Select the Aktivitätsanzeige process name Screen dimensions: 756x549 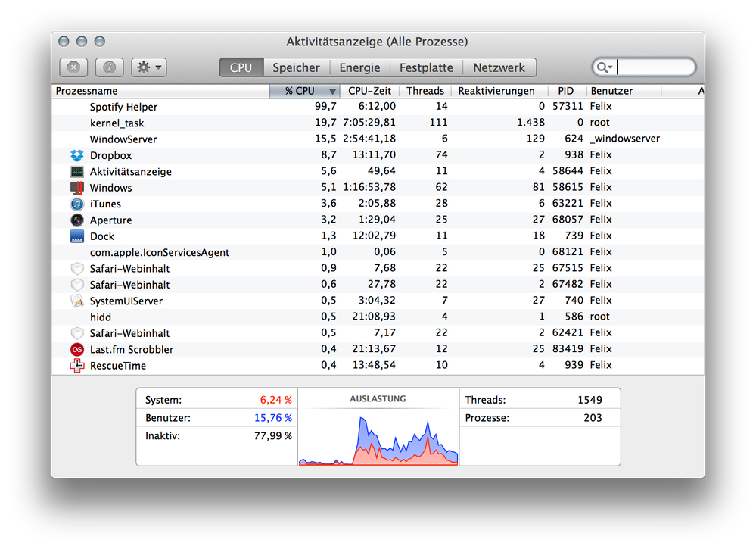pos(131,172)
